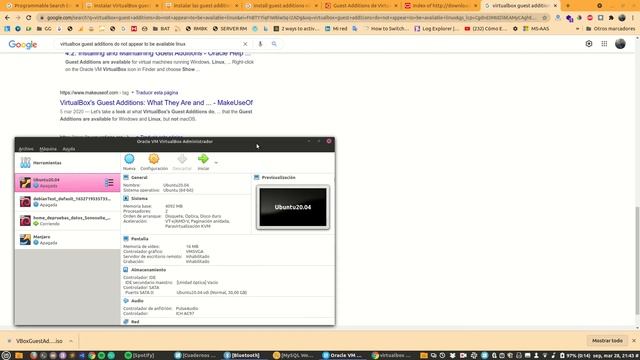
Task: Click the Previsualización panel header
Action: click(278, 178)
